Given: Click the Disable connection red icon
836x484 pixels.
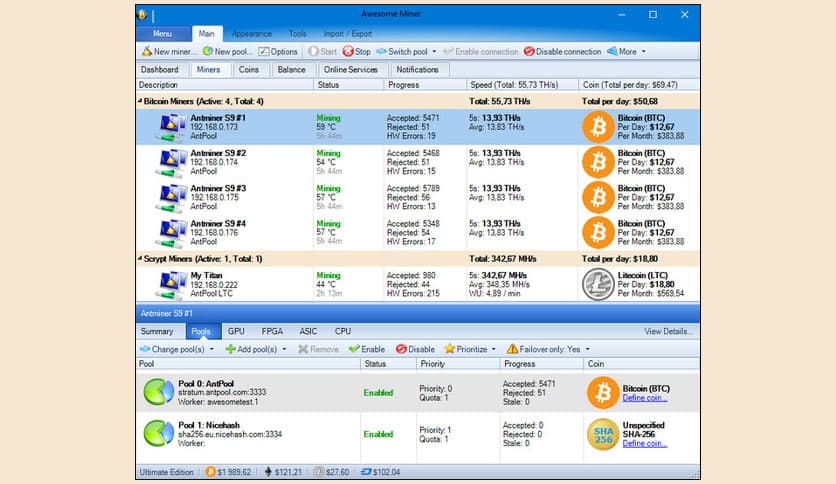Looking at the screenshot, I should [x=529, y=51].
